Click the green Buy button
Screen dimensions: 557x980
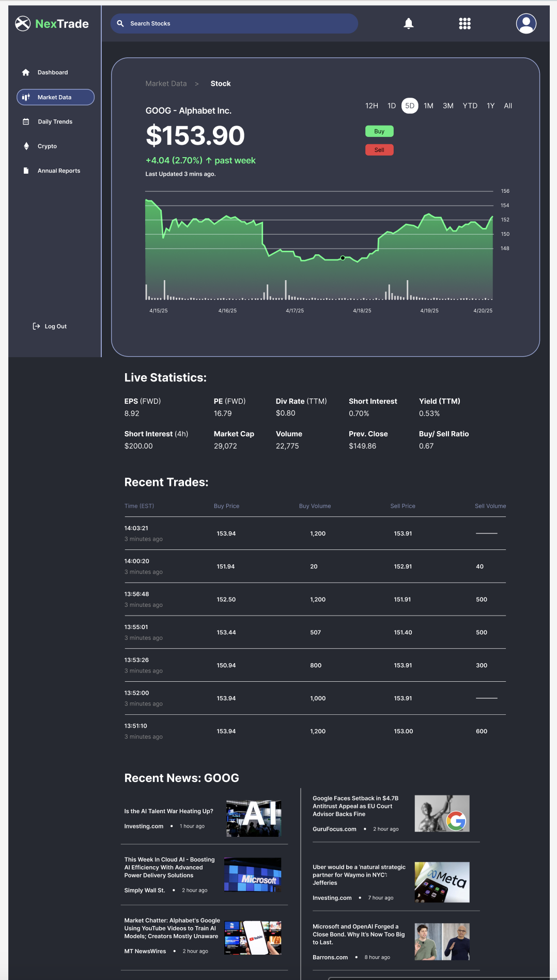click(379, 131)
